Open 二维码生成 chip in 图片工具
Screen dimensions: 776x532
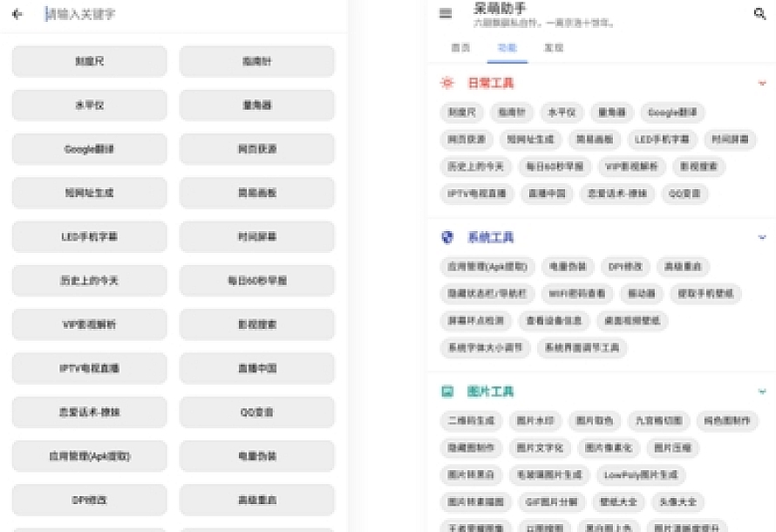pyautogui.click(x=470, y=420)
